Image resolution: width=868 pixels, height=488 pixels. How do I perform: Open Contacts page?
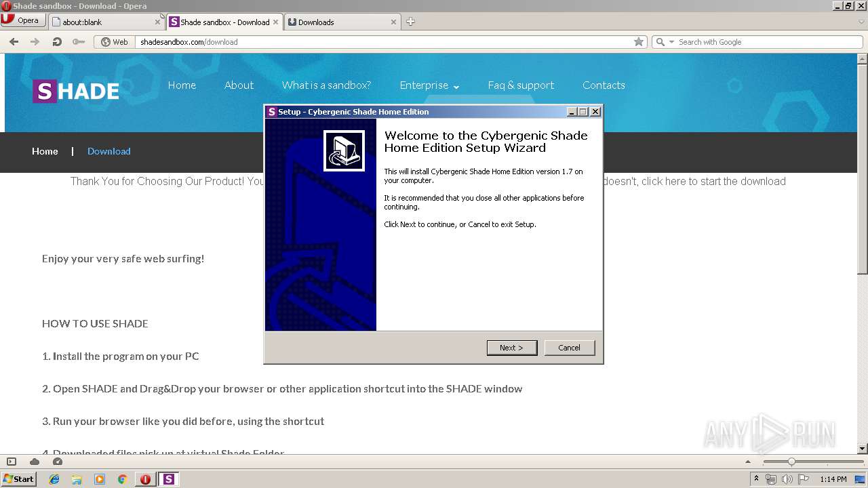(x=604, y=85)
